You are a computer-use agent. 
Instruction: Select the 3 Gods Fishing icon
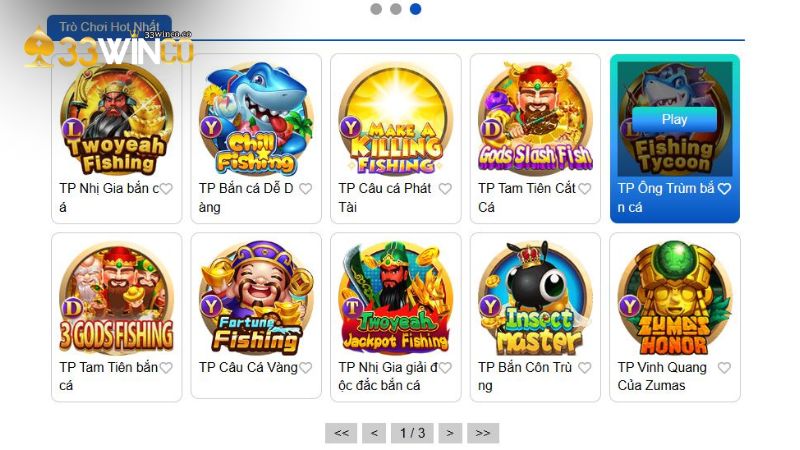(x=116, y=298)
